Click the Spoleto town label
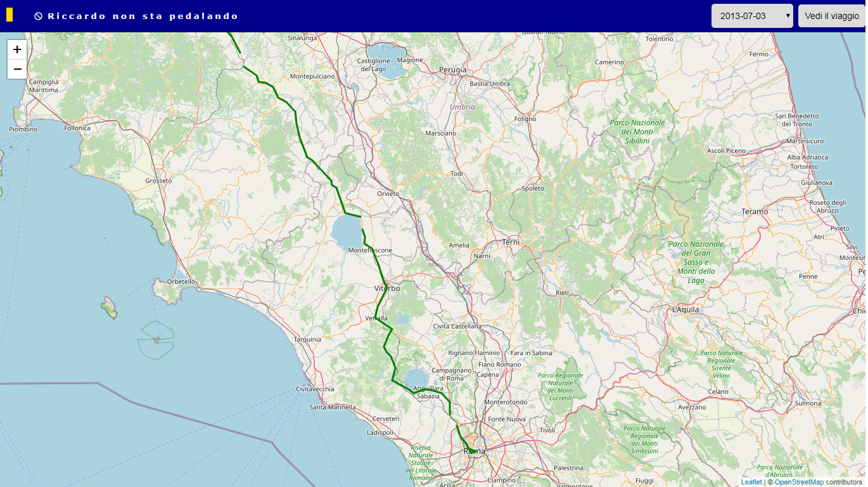The height and width of the screenshot is (487, 868). [533, 188]
